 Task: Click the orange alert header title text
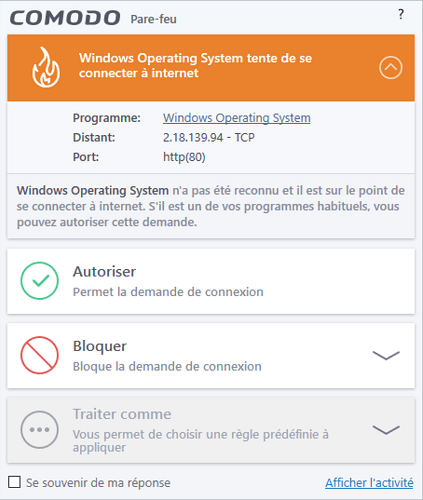coord(195,65)
